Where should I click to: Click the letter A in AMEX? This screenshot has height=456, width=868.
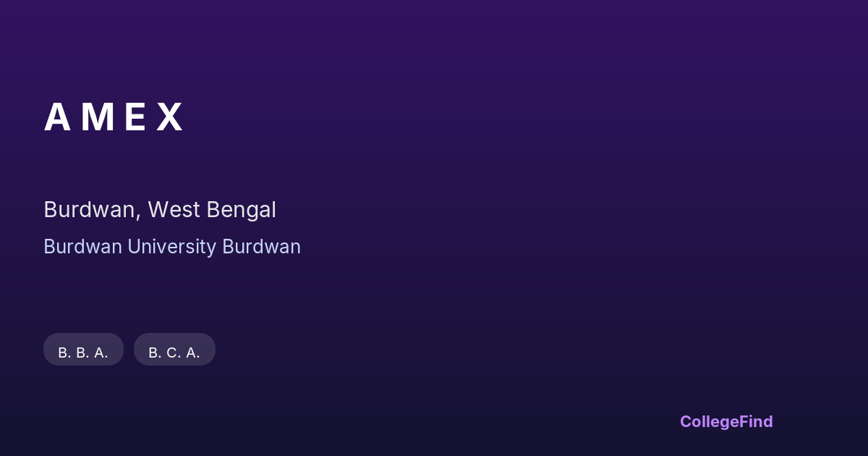tap(57, 117)
